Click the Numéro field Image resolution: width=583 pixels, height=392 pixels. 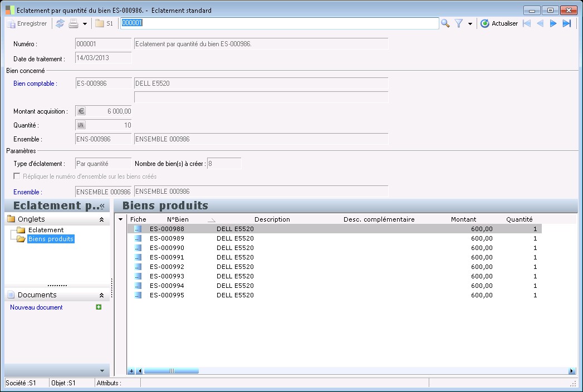click(104, 44)
